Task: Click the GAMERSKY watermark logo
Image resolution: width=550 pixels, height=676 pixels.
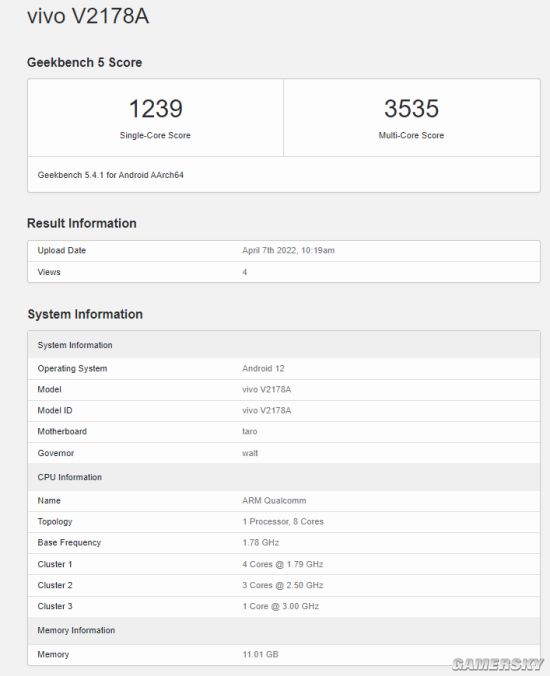Action: tap(498, 664)
